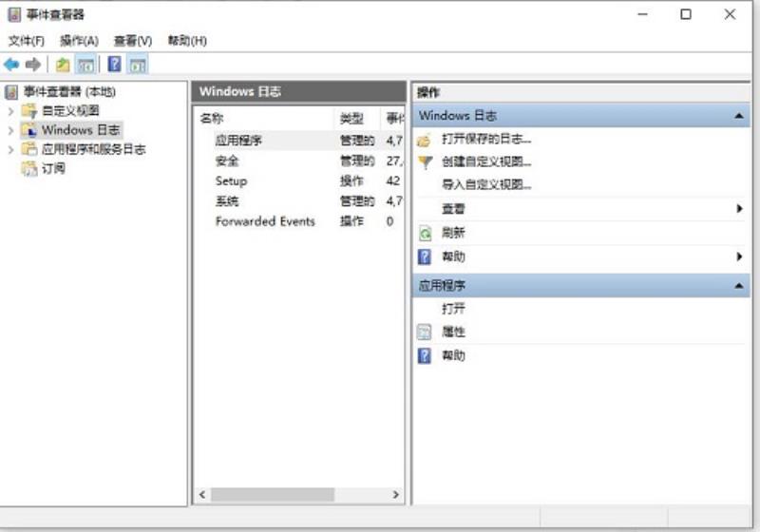Maximize the 事件查看器 window
Image resolution: width=760 pixels, height=532 pixels.
[x=686, y=14]
